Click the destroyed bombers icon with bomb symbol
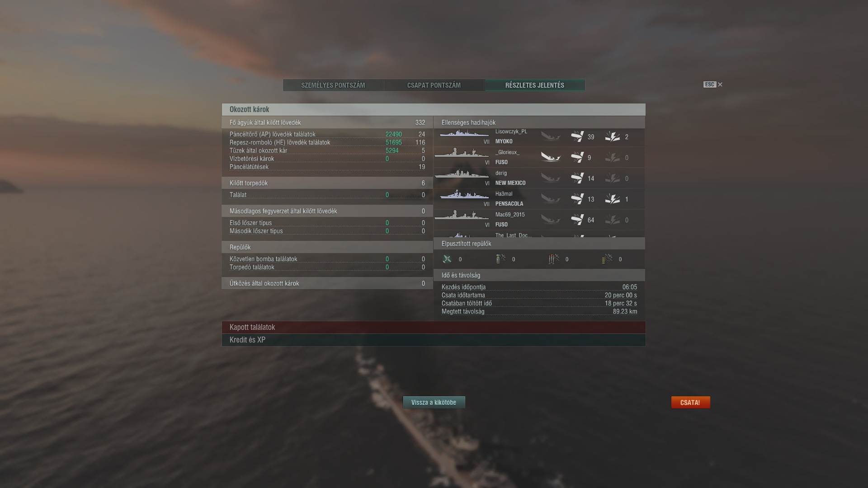 pos(500,259)
